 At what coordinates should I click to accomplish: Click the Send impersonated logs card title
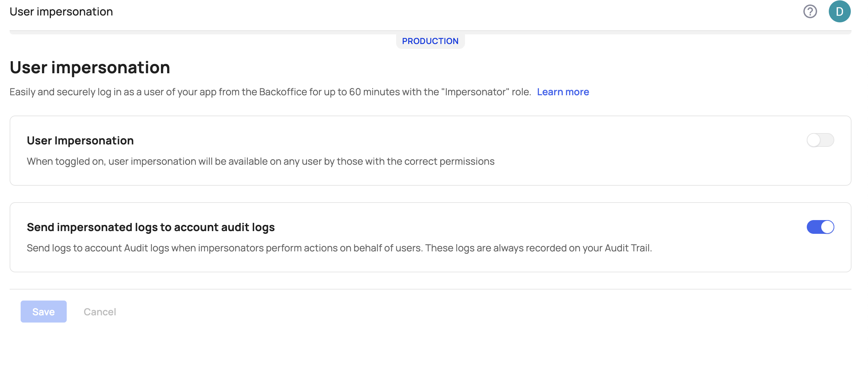point(151,227)
